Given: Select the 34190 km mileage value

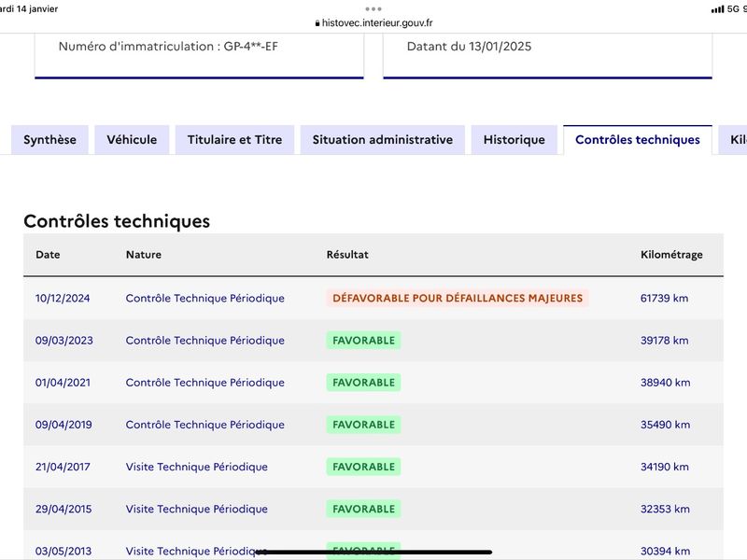Looking at the screenshot, I should coord(665,467).
